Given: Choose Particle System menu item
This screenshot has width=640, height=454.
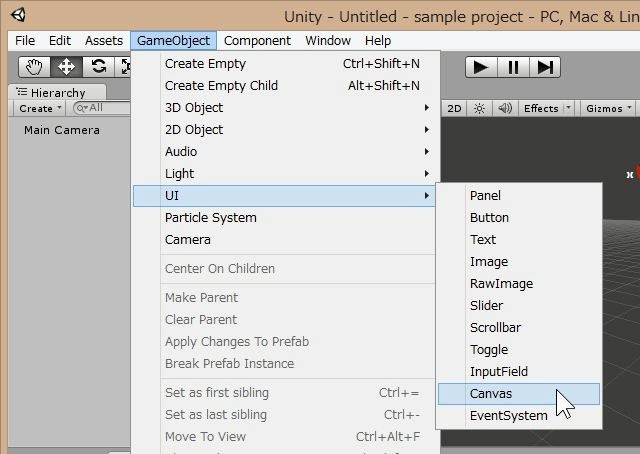Looking at the screenshot, I should coord(286,218).
